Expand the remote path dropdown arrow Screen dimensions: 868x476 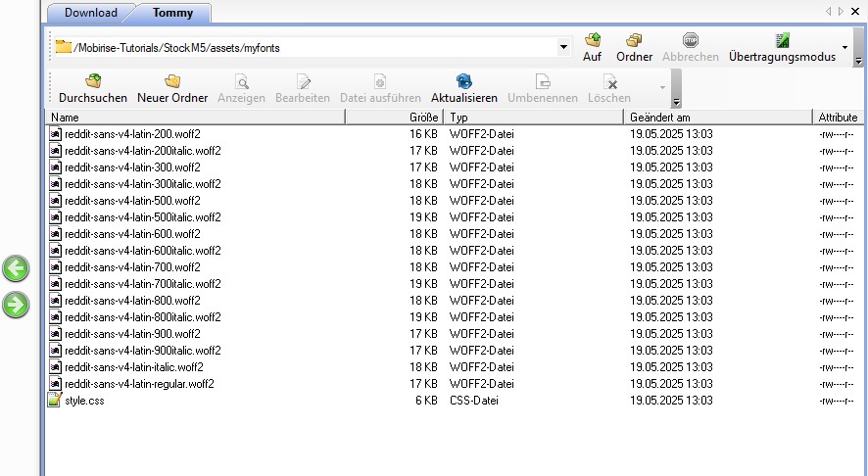563,46
